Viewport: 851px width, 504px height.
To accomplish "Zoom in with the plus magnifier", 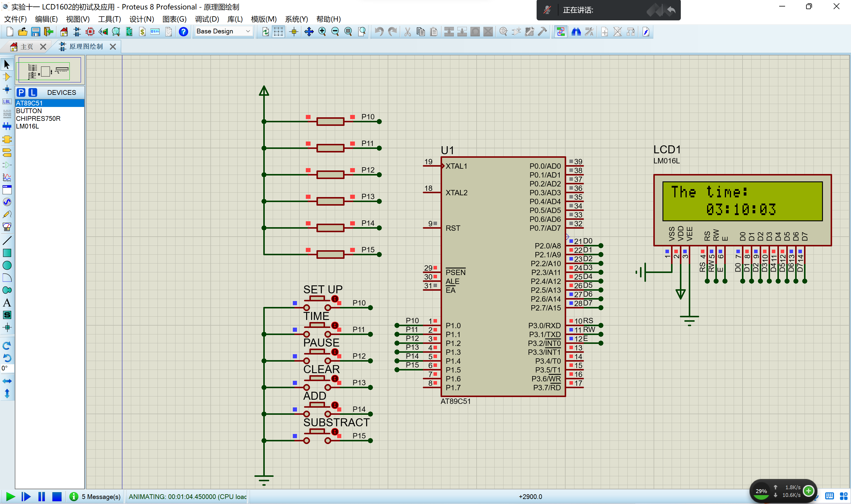I will (322, 32).
